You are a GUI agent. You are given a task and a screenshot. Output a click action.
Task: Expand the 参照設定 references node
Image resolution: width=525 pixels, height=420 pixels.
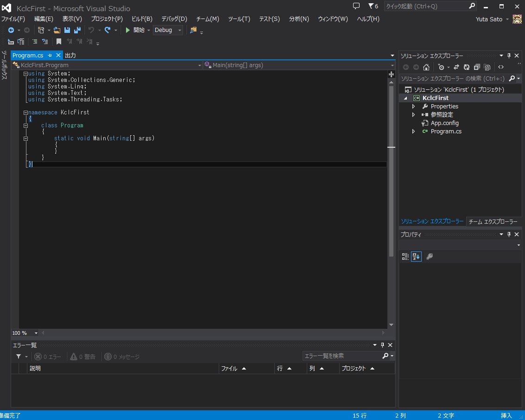pyautogui.click(x=413, y=115)
